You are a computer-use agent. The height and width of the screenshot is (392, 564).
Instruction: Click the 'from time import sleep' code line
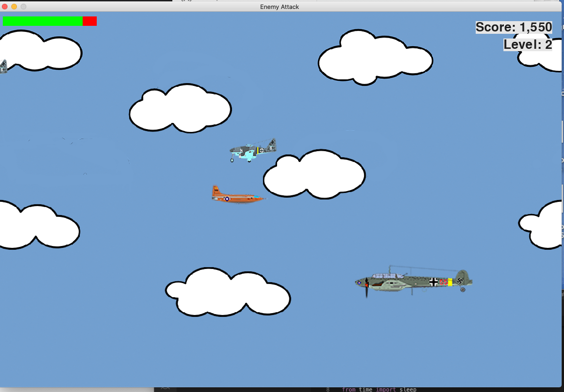tap(379, 389)
